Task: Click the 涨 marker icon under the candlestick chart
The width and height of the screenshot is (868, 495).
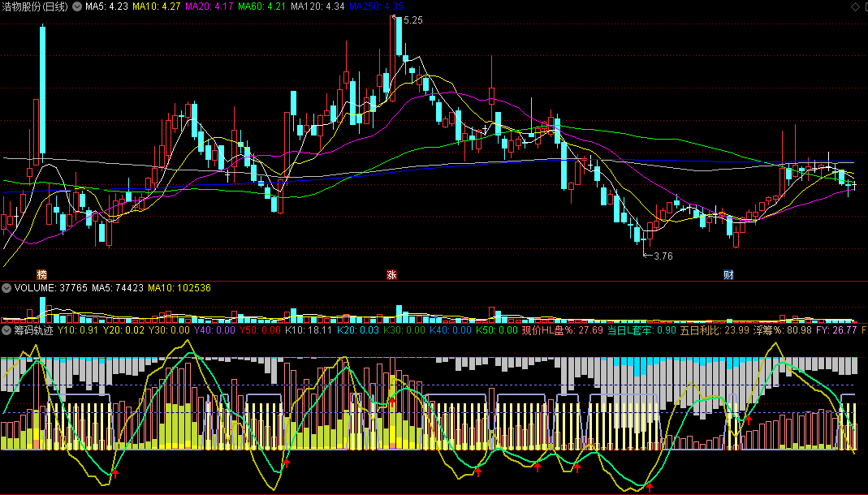Action: coord(391,275)
